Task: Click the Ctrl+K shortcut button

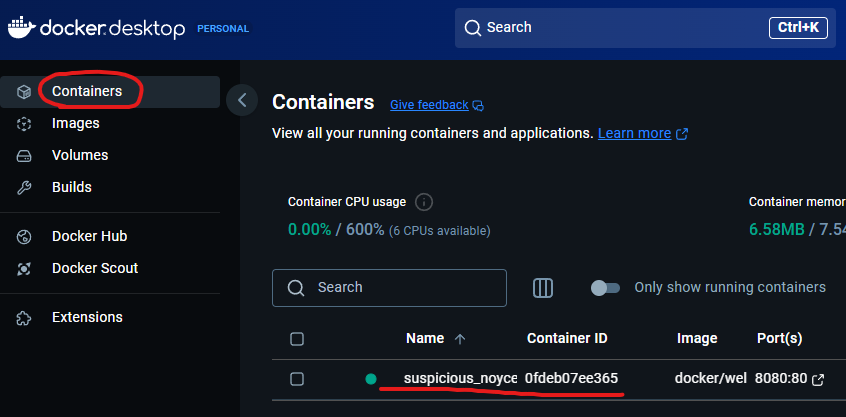Action: click(x=799, y=28)
